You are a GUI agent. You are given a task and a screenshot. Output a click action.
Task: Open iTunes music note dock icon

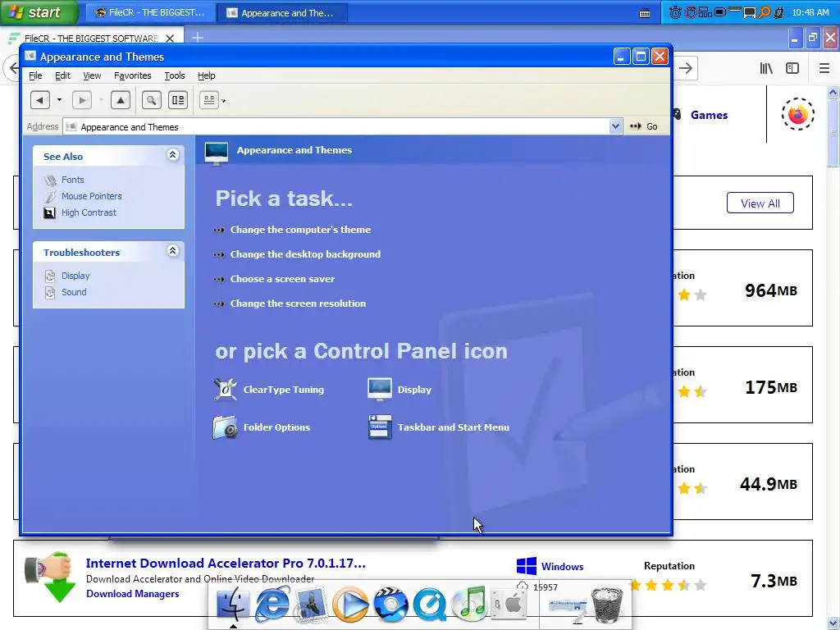point(469,605)
